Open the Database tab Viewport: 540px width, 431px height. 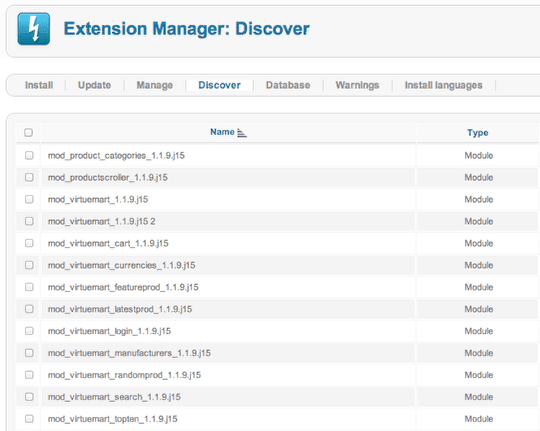click(288, 85)
